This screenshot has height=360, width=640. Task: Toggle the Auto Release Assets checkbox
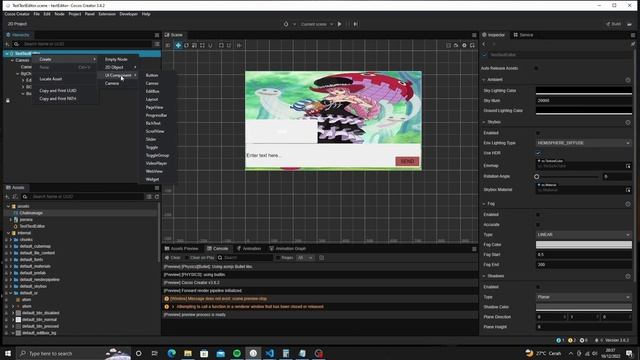[536, 68]
